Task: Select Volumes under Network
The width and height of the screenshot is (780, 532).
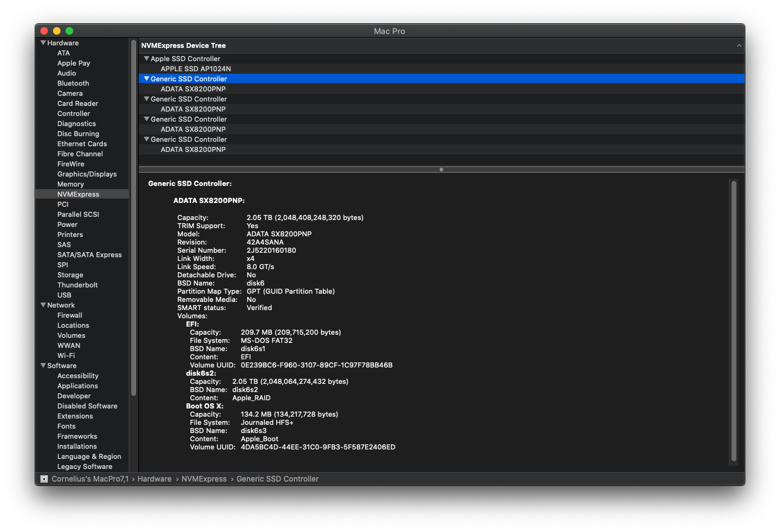Action: pos(71,335)
